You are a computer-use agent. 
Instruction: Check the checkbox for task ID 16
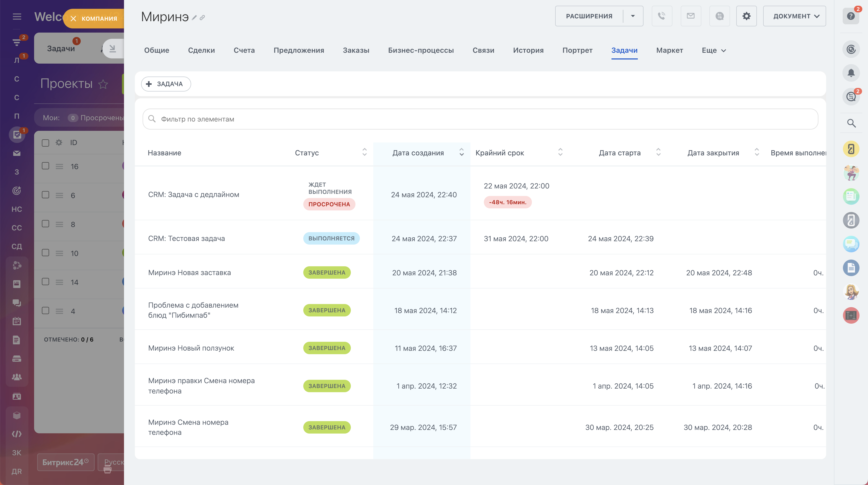click(x=45, y=166)
